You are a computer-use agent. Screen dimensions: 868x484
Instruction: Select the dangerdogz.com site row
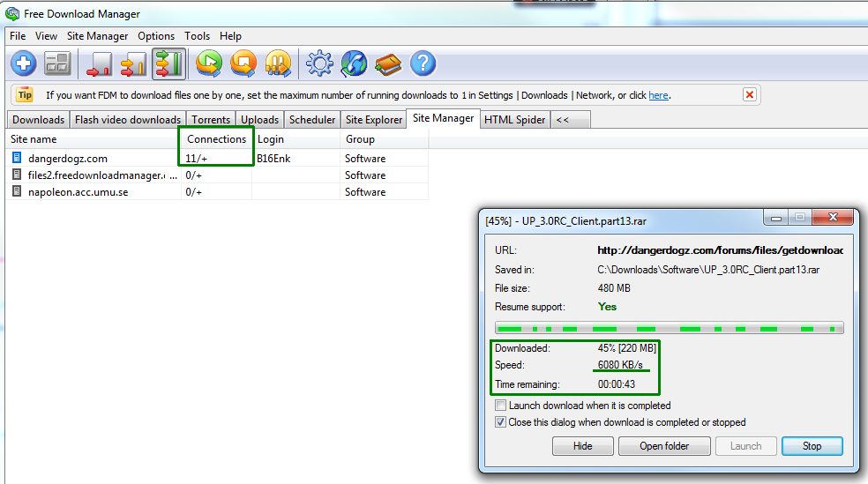click(217, 158)
